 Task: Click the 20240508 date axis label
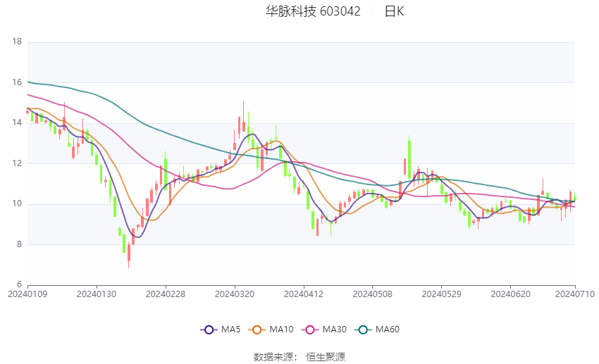[373, 294]
